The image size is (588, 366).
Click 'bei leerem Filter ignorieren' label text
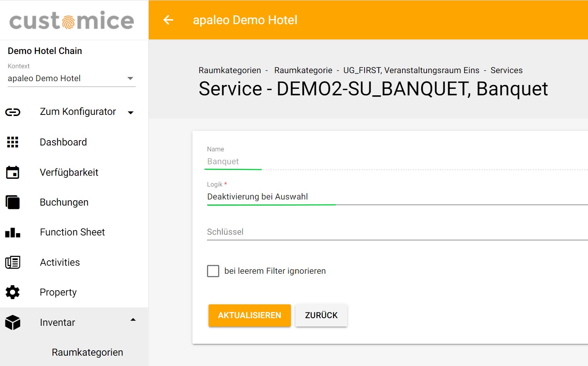point(275,271)
